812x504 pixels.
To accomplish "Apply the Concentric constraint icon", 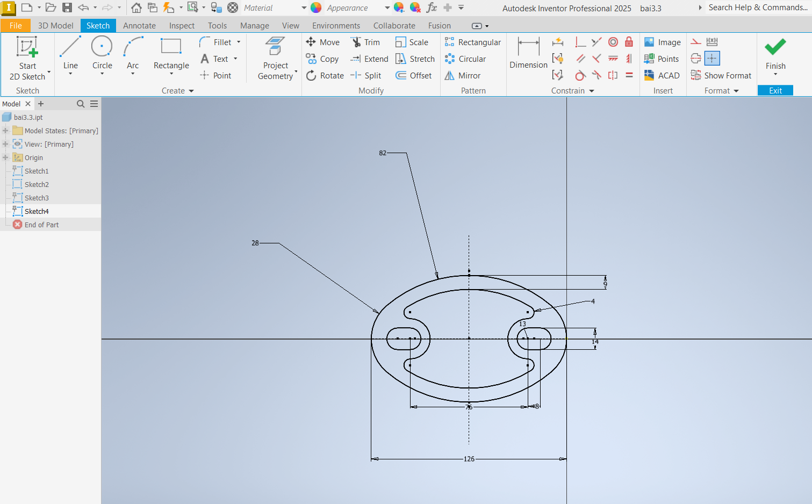I will [x=613, y=42].
